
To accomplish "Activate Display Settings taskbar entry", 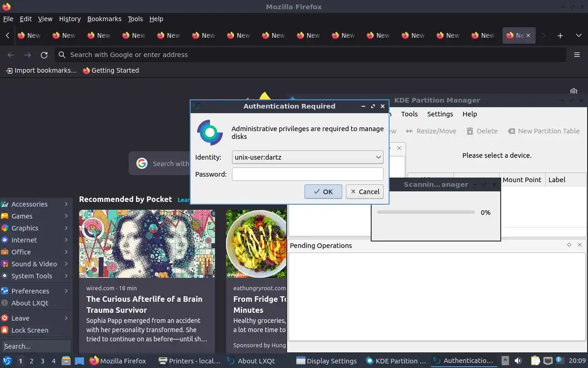I will [326, 361].
